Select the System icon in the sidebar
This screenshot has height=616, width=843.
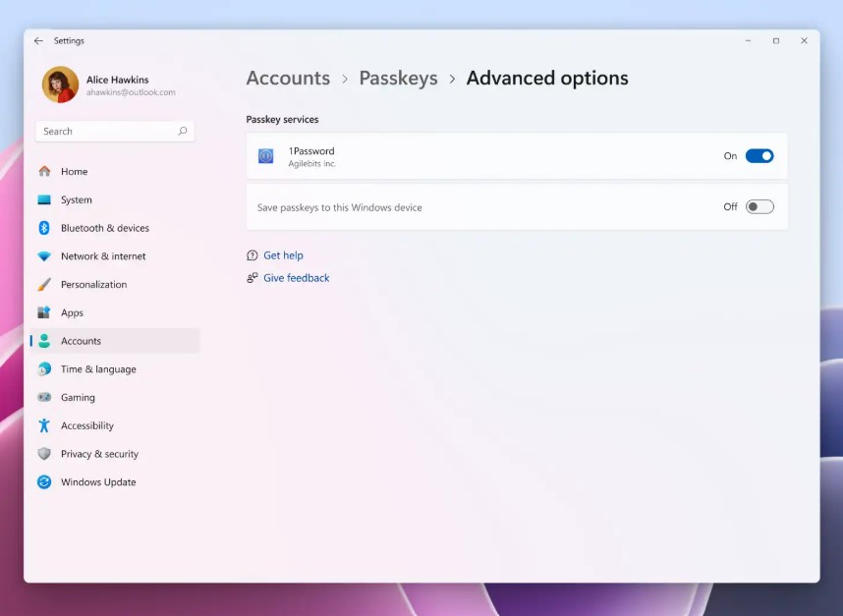44,199
